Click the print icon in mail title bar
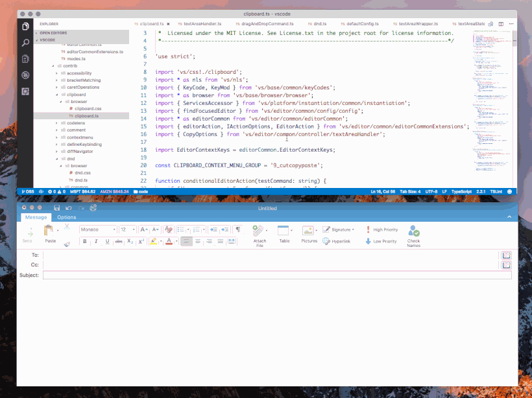Viewport: 532px width, 398px height. 93,208
